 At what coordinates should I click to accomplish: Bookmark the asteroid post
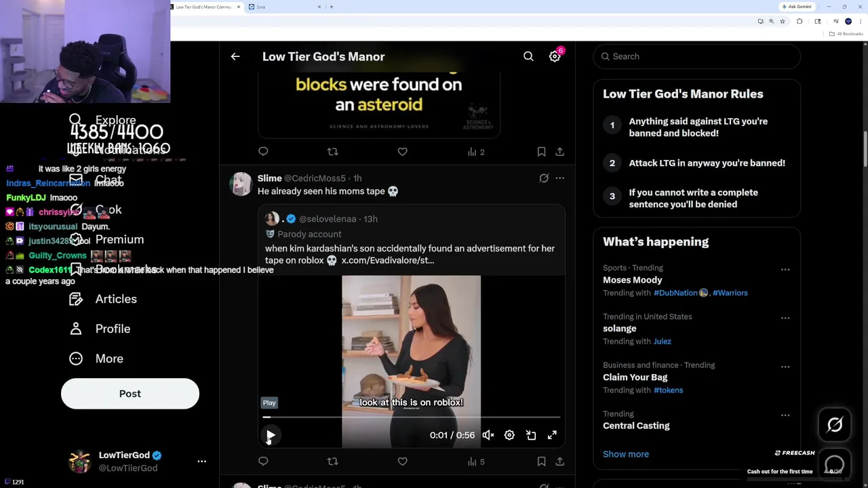pos(541,152)
